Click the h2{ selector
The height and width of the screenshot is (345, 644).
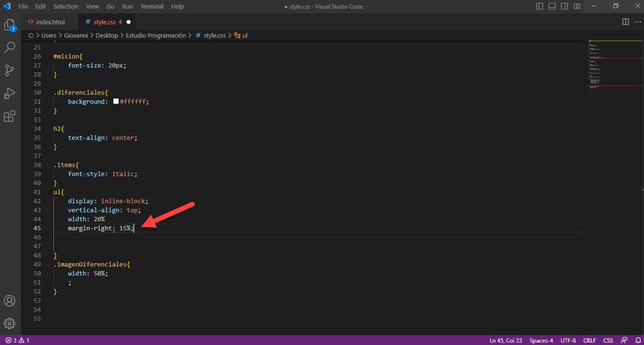(x=59, y=129)
